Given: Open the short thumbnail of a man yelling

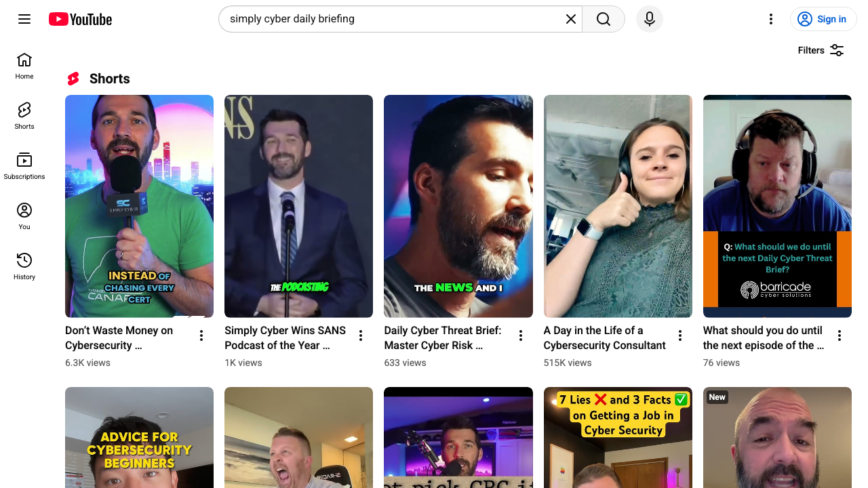Looking at the screenshot, I should point(298,437).
